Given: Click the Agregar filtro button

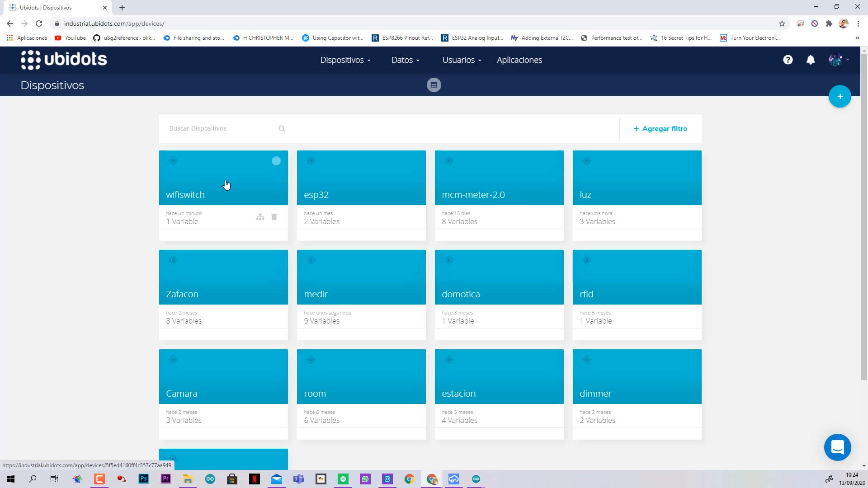Looking at the screenshot, I should (x=660, y=128).
